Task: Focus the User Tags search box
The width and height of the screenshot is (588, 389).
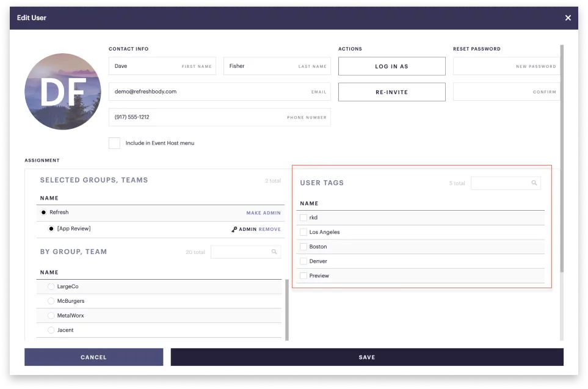Action: click(x=506, y=183)
